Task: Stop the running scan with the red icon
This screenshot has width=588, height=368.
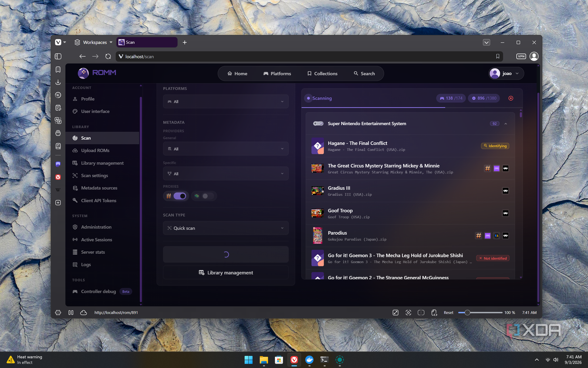Action: point(511,98)
